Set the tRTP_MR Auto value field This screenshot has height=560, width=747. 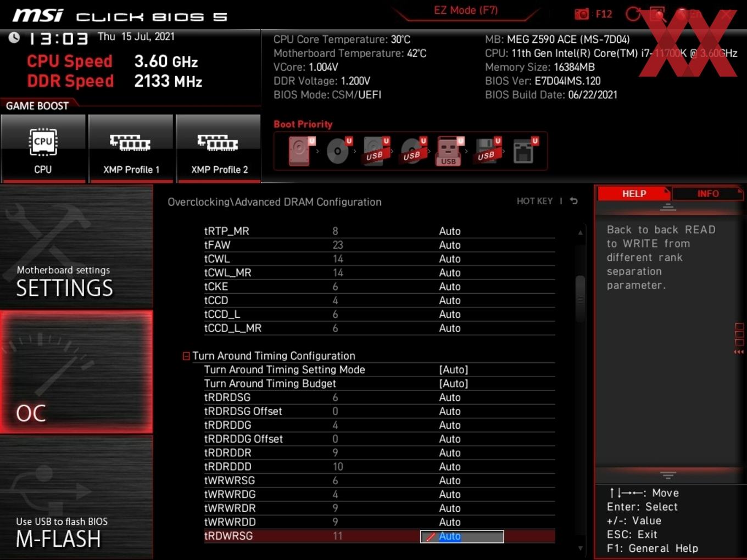[450, 231]
